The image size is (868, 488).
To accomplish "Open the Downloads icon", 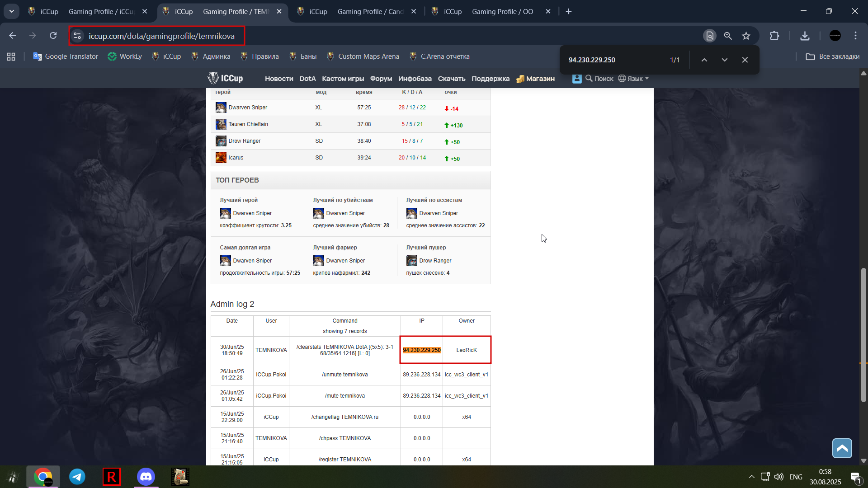I will point(805,36).
